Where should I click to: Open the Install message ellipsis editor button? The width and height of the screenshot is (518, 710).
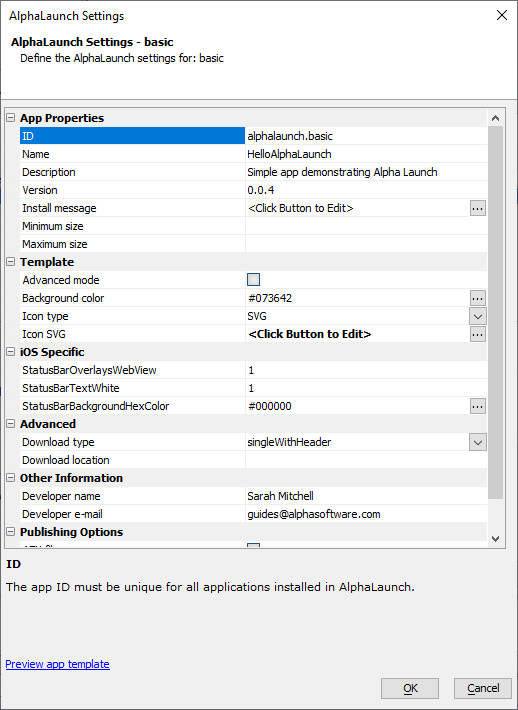coord(477,208)
